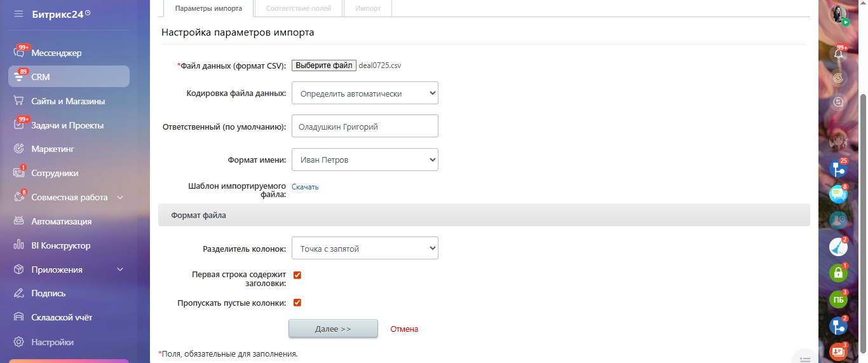Open the column separator dropdown
The image size is (868, 363).
point(365,249)
